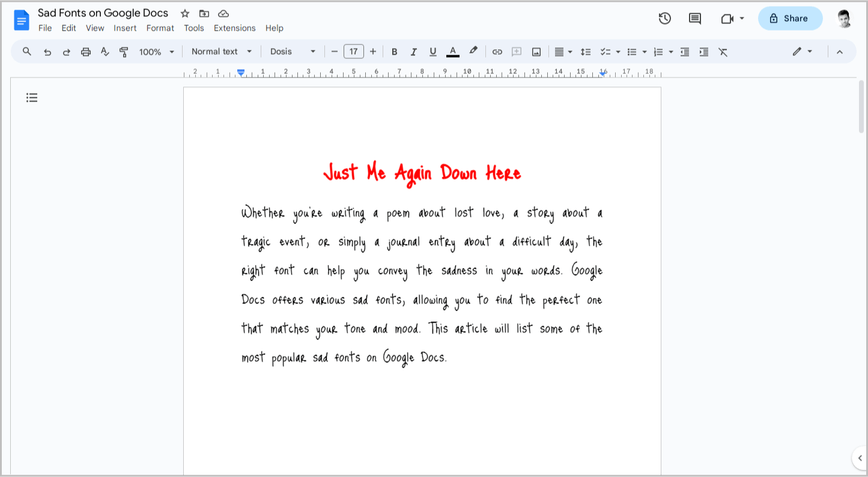Open the Normal text style dropdown
The height and width of the screenshot is (477, 868).
pos(222,52)
